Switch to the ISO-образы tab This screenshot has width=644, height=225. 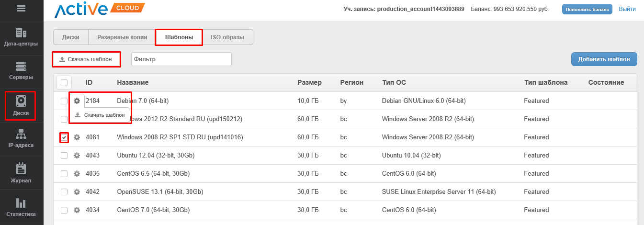pos(227,37)
